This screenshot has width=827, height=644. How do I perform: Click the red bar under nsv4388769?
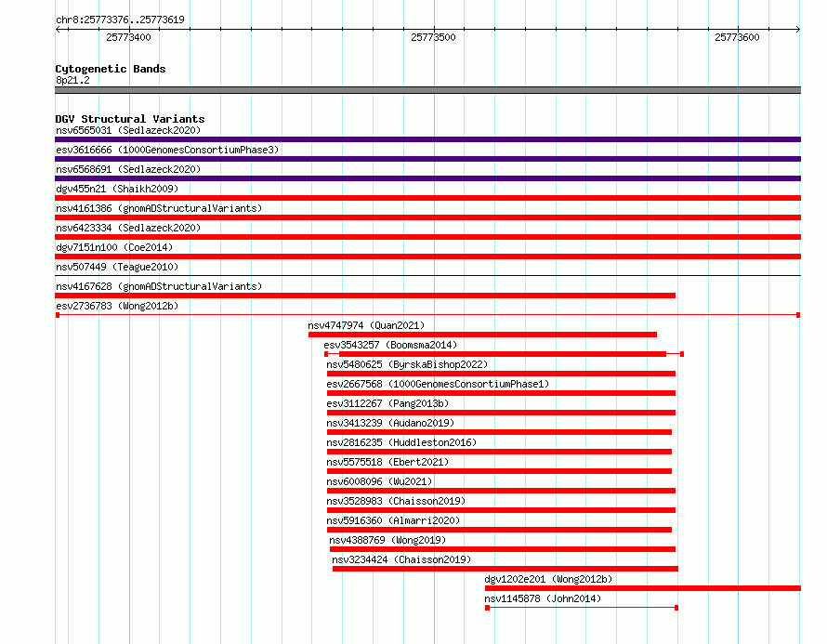[503, 549]
